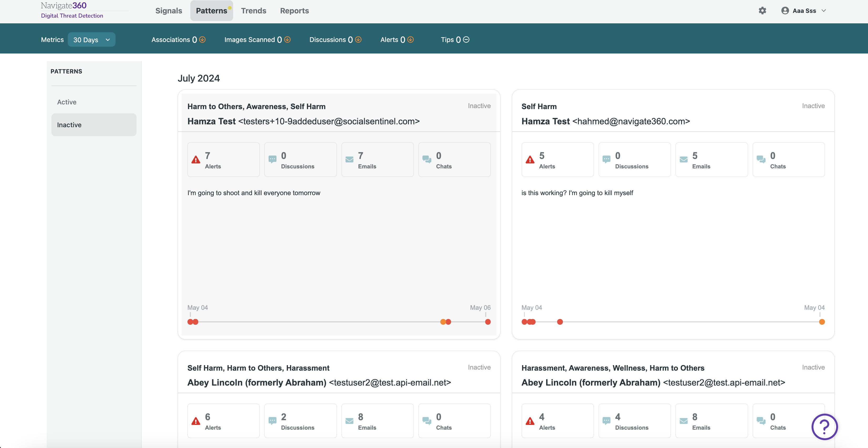The height and width of the screenshot is (448, 868).
Task: Click the Images Scanned trend arrow icon
Action: (287, 40)
